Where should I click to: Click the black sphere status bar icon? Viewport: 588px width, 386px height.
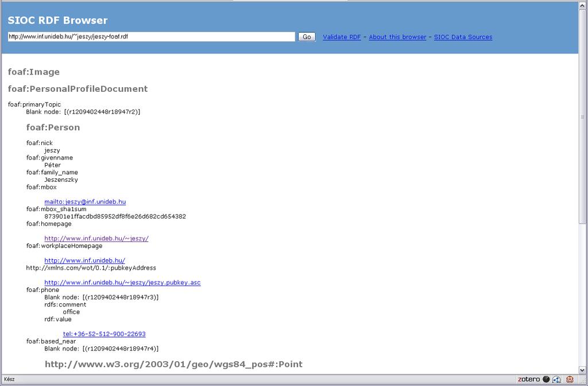pyautogui.click(x=546, y=379)
